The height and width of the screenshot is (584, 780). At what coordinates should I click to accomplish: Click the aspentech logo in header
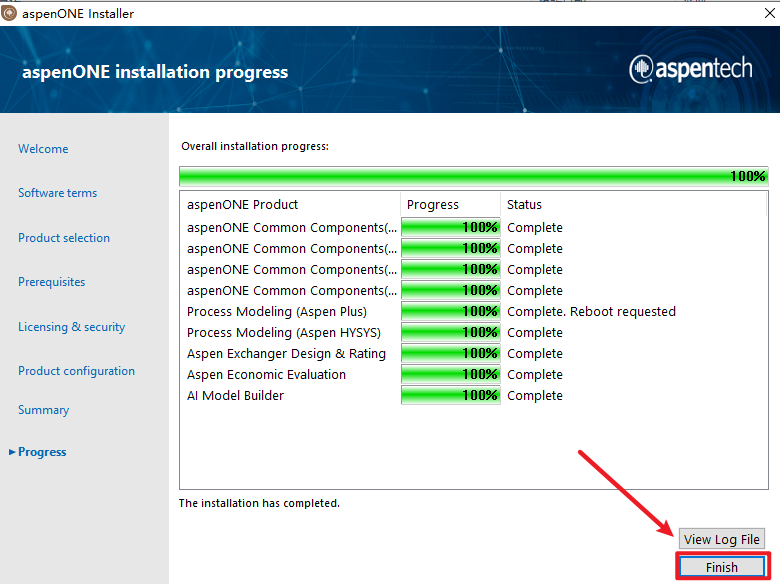click(x=696, y=69)
